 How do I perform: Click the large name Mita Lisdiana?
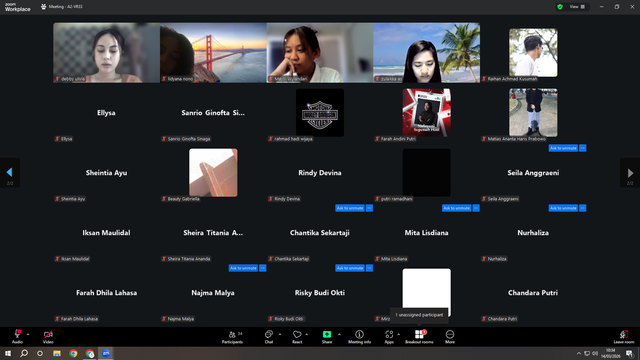tap(427, 233)
